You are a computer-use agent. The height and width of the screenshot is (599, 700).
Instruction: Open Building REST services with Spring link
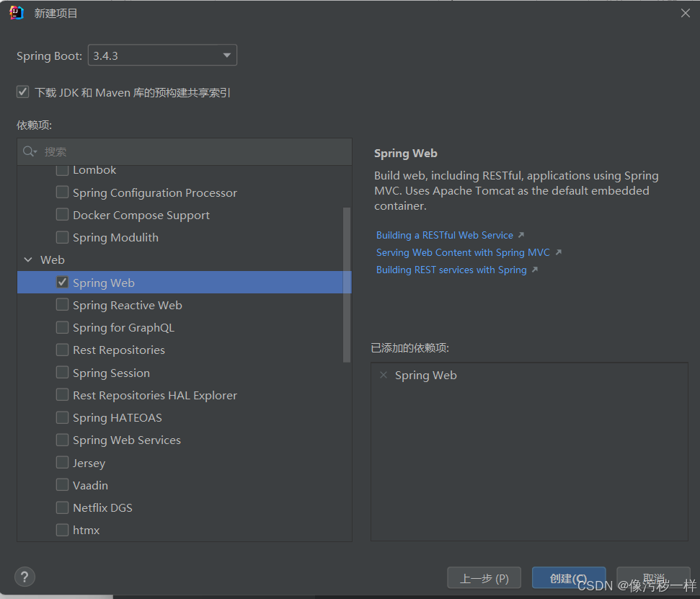451,270
